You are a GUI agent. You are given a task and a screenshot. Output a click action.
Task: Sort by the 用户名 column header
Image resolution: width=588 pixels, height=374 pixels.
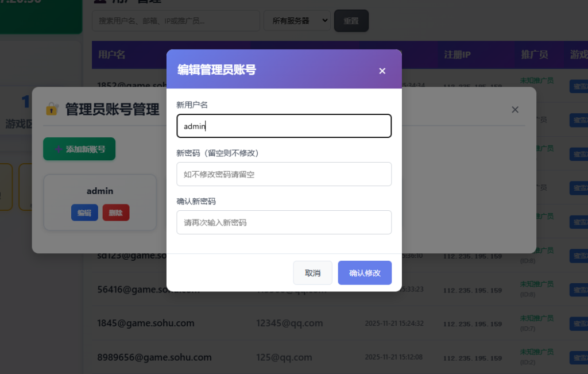pos(112,55)
